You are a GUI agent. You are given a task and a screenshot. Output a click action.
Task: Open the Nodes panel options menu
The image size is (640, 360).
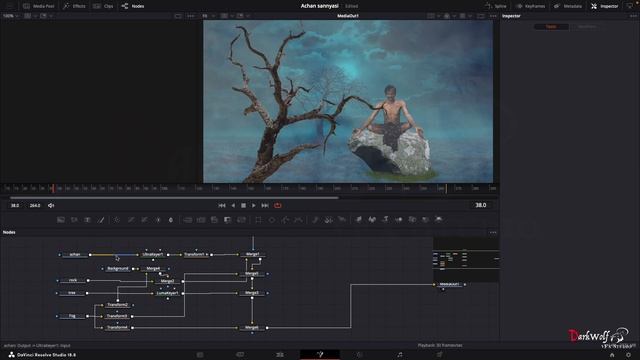click(493, 232)
